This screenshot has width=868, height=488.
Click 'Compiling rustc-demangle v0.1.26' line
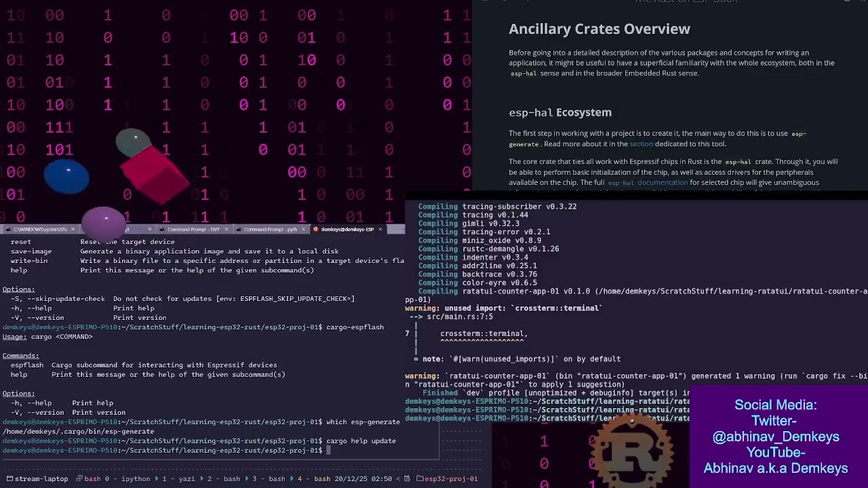(x=488, y=249)
